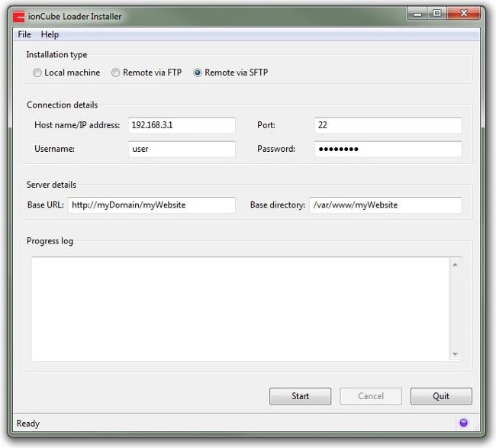Image resolution: width=496 pixels, height=448 pixels.
Task: Select the Local machine installation type
Action: point(37,73)
